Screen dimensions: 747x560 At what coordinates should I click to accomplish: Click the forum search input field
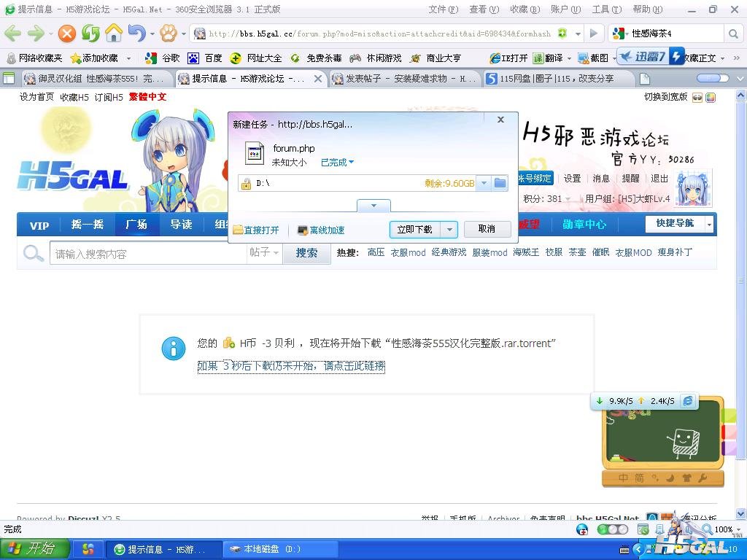click(x=146, y=254)
